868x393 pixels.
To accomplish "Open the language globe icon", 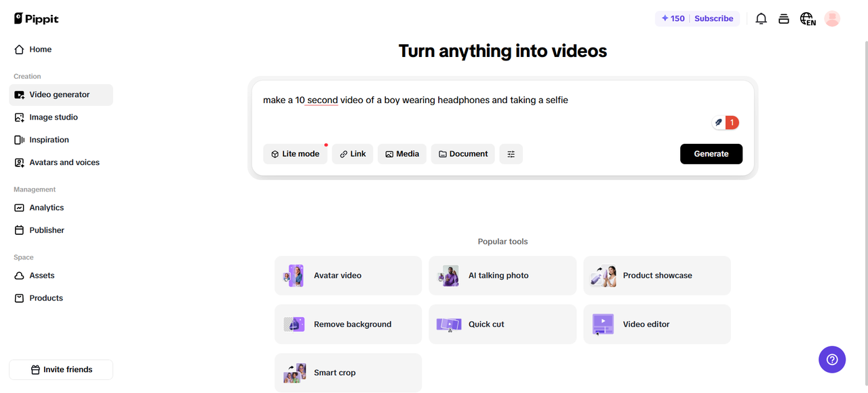I will [x=807, y=19].
